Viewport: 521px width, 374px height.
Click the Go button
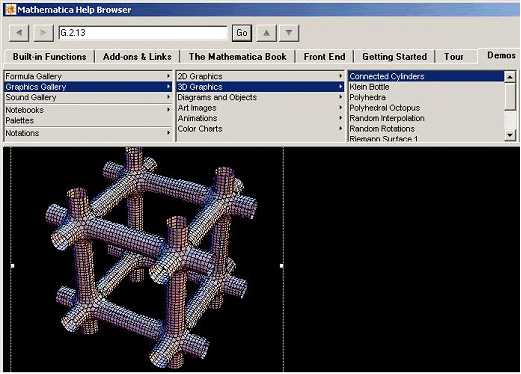[x=242, y=33]
